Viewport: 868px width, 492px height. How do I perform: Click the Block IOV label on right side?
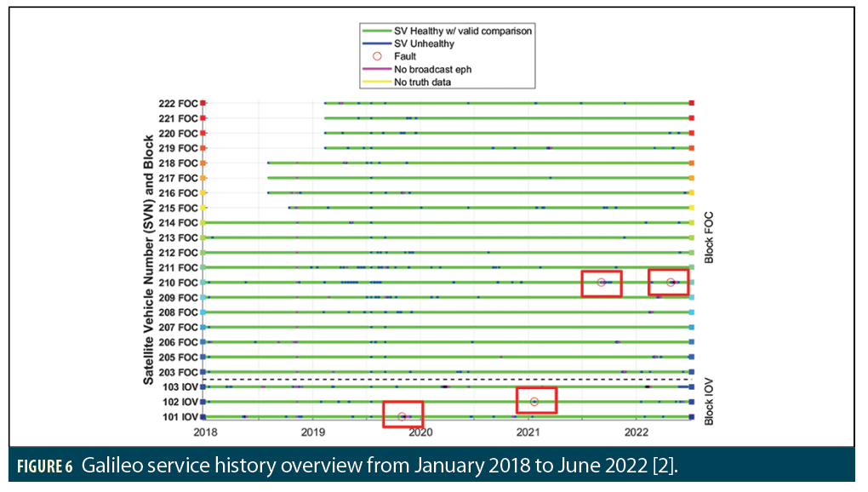[x=708, y=398]
